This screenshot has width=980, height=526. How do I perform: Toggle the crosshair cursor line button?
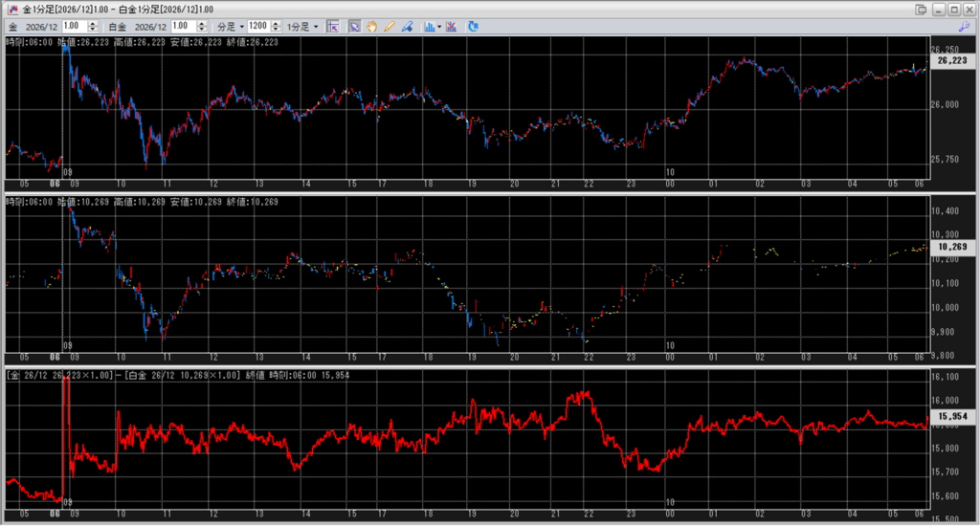[333, 27]
